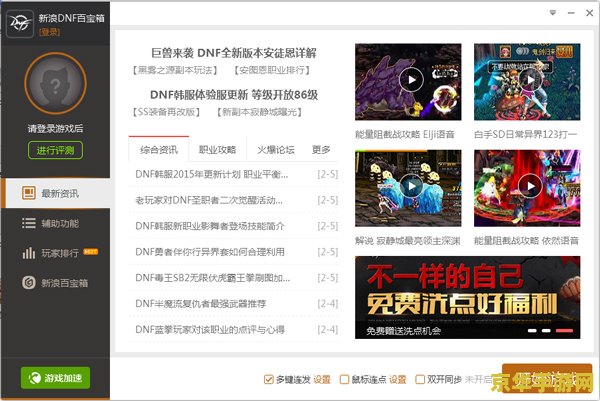Click the 白手SD日常异界123打一 caption
Screen dimensions: 600x401
[525, 134]
